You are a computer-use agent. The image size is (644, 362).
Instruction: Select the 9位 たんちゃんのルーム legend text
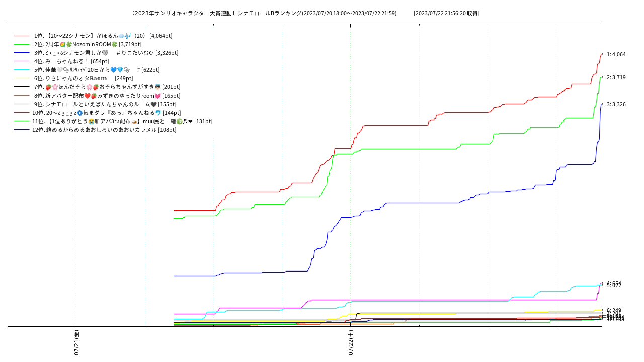click(105, 104)
